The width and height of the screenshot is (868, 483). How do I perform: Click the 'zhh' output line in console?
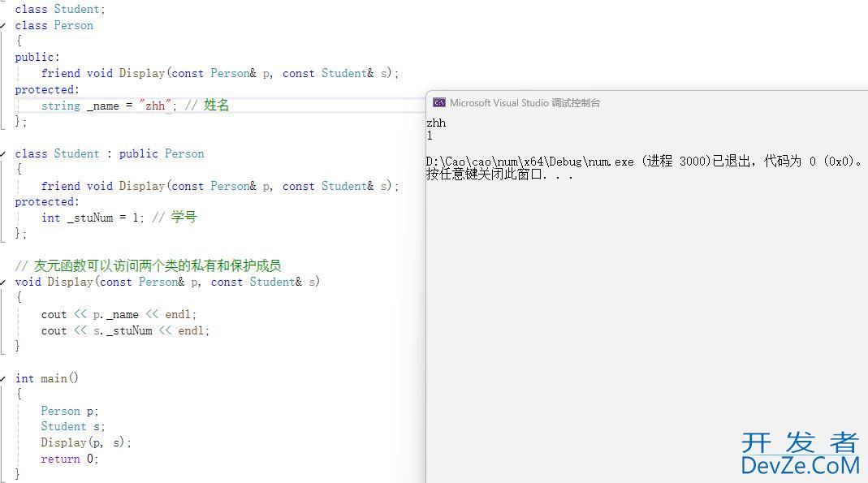tap(436, 123)
